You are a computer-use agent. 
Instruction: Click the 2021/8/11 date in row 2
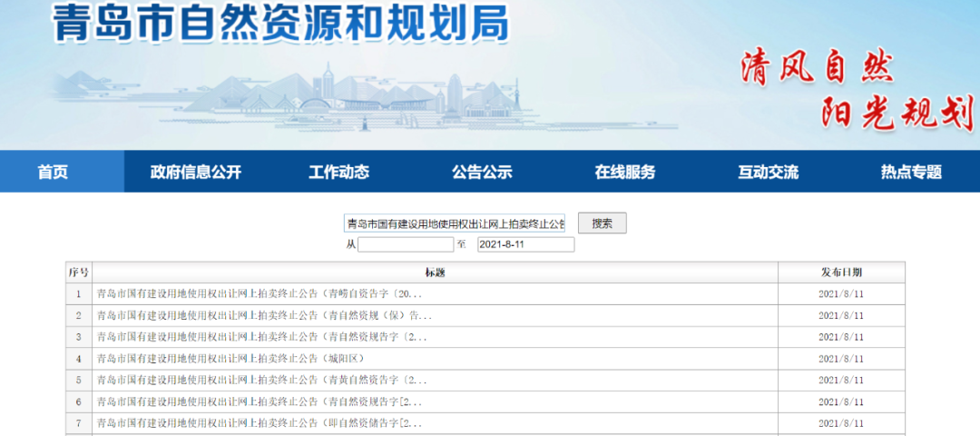[x=841, y=316]
